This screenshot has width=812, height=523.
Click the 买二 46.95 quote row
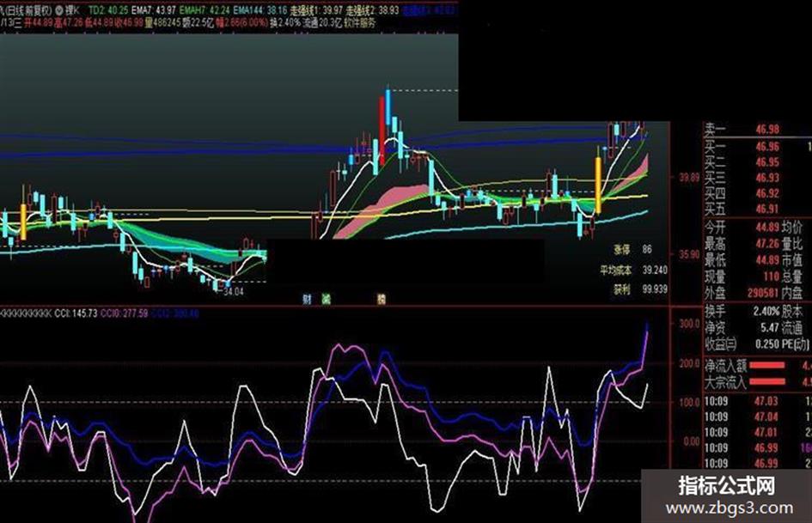[x=742, y=162]
